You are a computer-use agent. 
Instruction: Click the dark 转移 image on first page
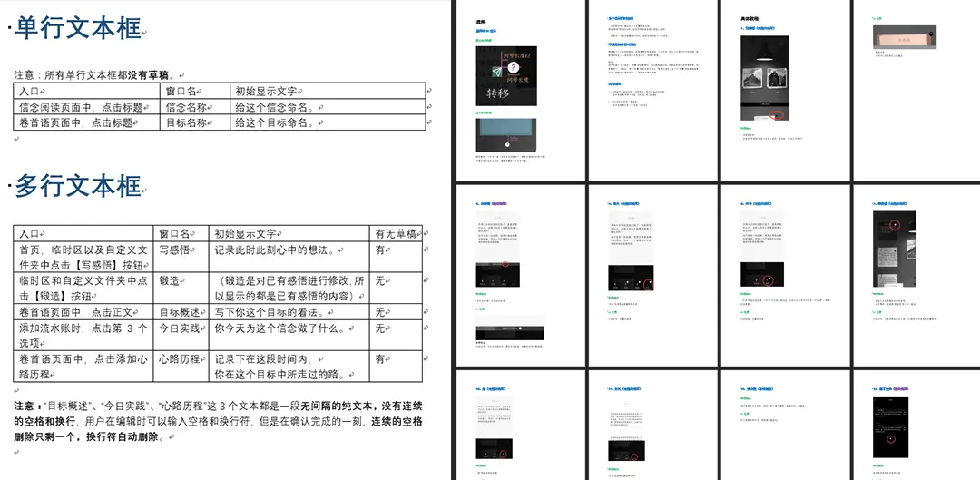[x=505, y=75]
